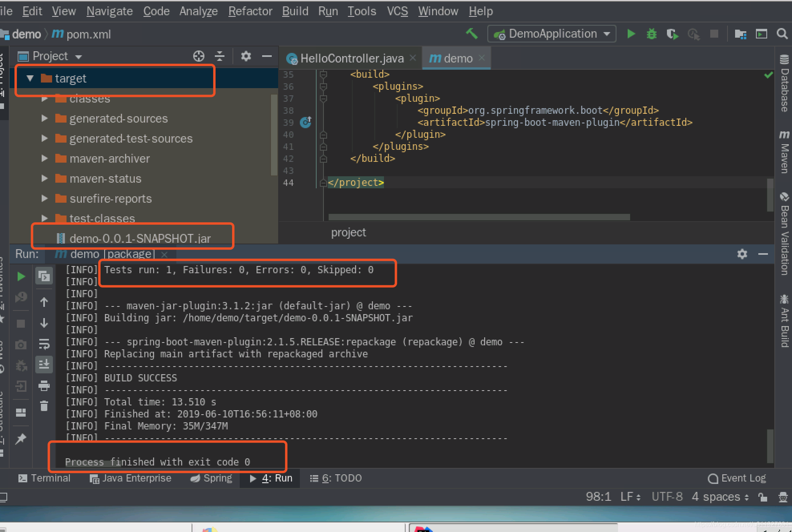Image resolution: width=792 pixels, height=532 pixels.
Task: Run with coverage shield icon
Action: pos(672,34)
